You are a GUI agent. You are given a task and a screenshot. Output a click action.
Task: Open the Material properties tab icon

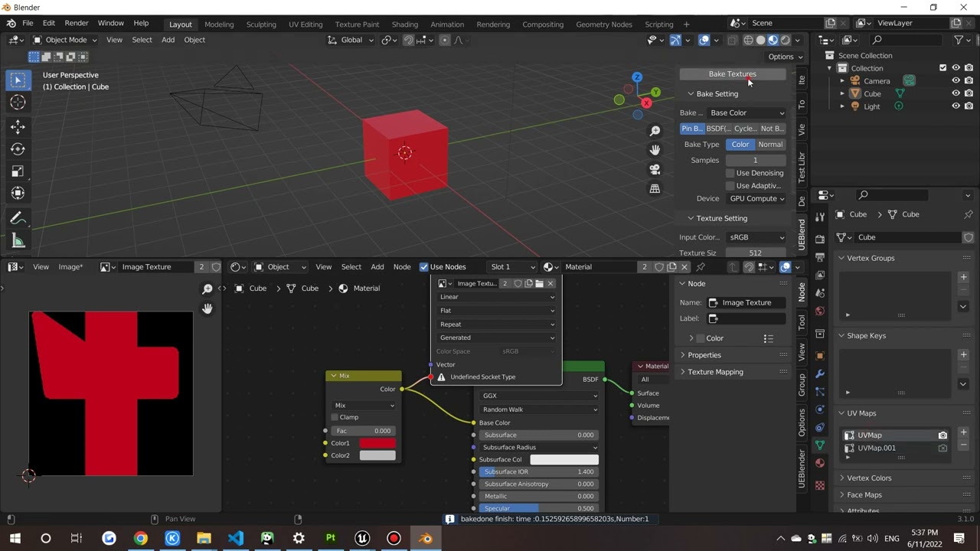[820, 463]
